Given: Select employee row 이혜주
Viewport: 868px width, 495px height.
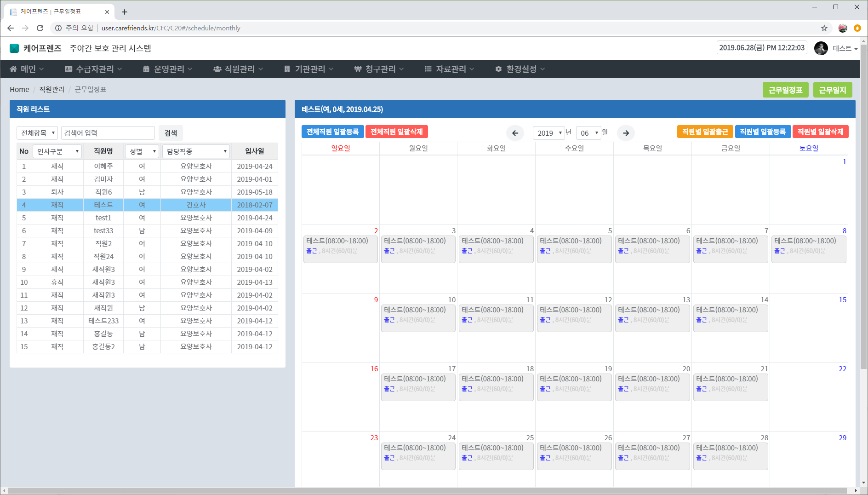Looking at the screenshot, I should [x=147, y=167].
